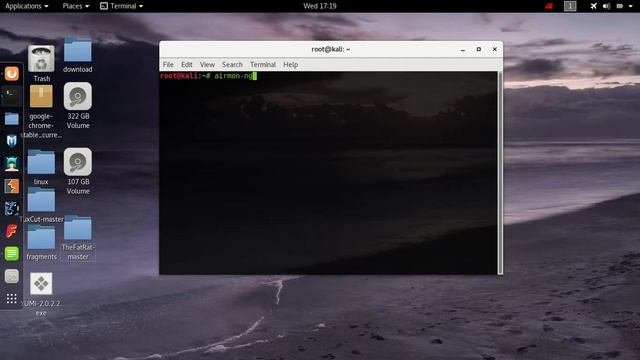Open the Terminal menu in terminal window

pos(263,64)
